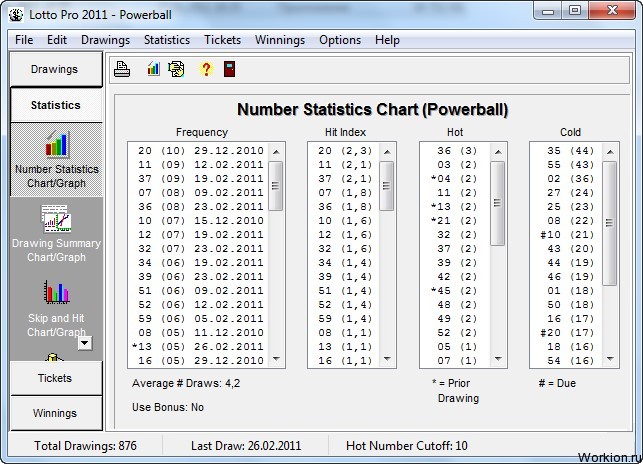Click Hot list scroll-down arrow
The height and width of the screenshot is (464, 643).
pos(498,359)
